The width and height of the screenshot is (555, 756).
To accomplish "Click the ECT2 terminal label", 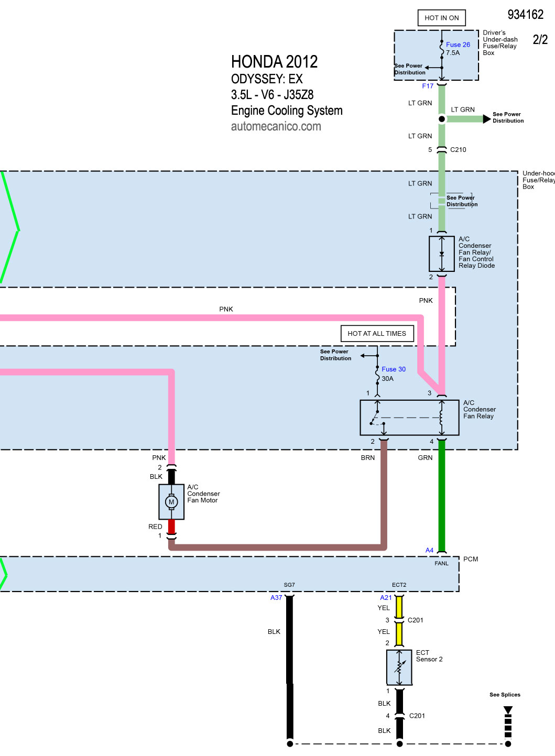I will point(399,585).
